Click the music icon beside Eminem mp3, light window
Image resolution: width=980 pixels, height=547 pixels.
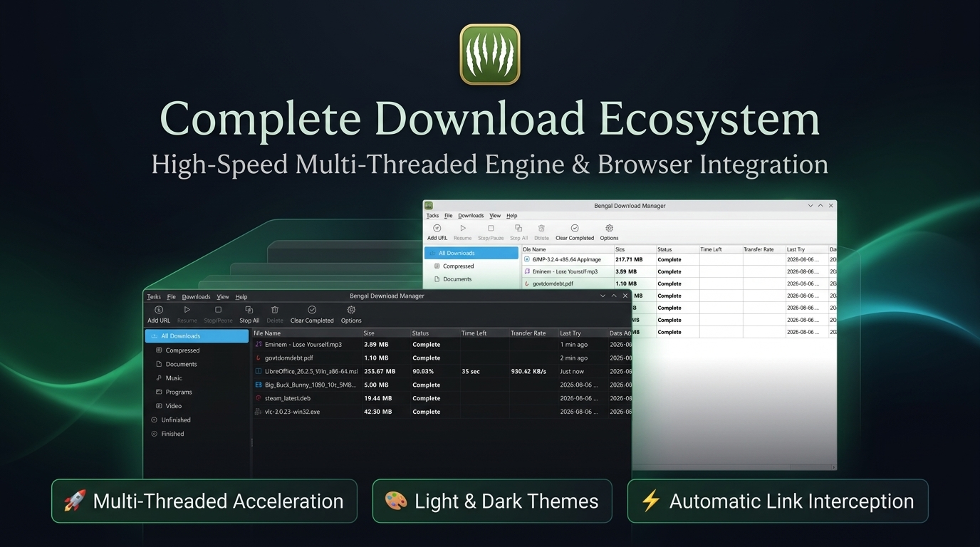click(x=527, y=272)
